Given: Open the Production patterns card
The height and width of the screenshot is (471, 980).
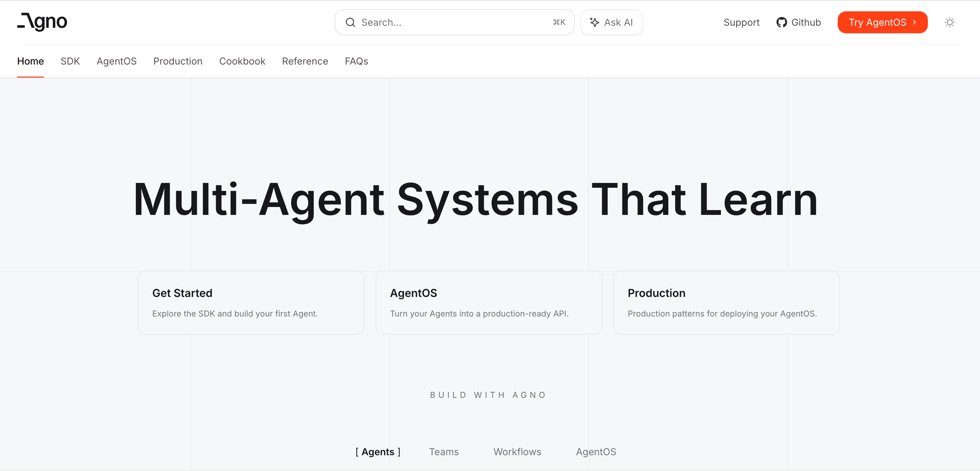Looking at the screenshot, I should tap(726, 303).
